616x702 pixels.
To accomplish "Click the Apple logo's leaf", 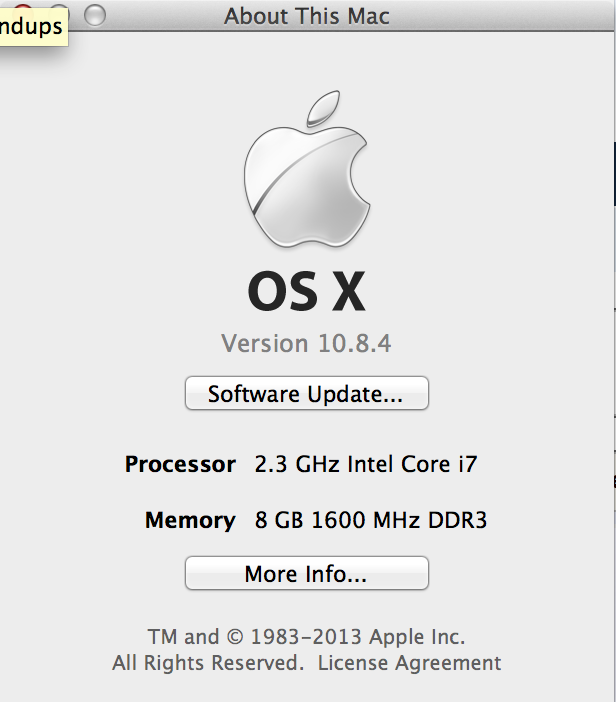I will 323,107.
